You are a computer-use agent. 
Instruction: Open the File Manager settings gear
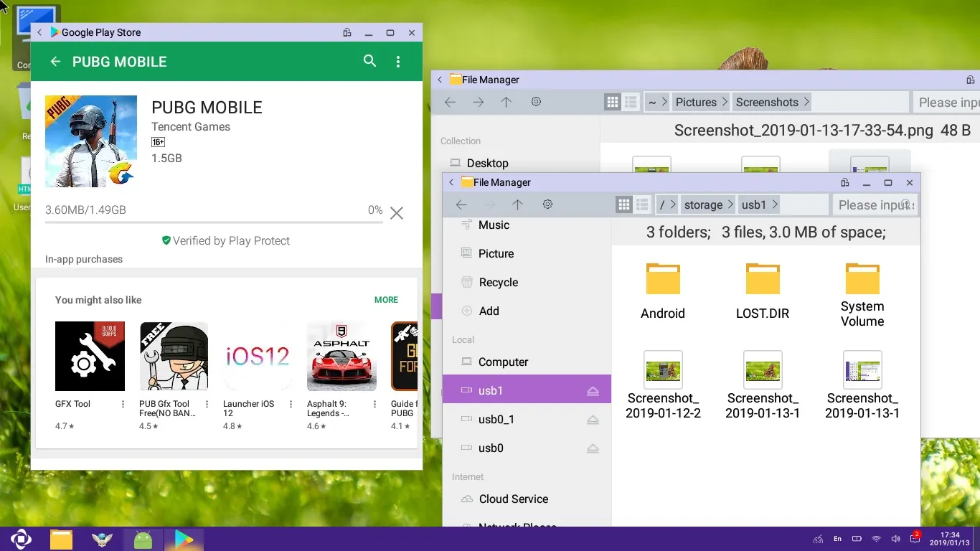pos(547,204)
